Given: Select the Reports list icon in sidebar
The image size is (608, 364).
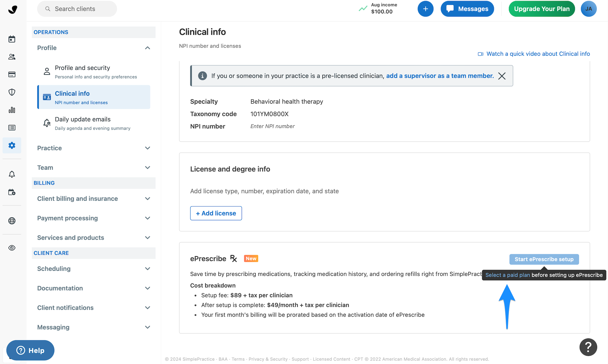Looking at the screenshot, I should pos(12,127).
